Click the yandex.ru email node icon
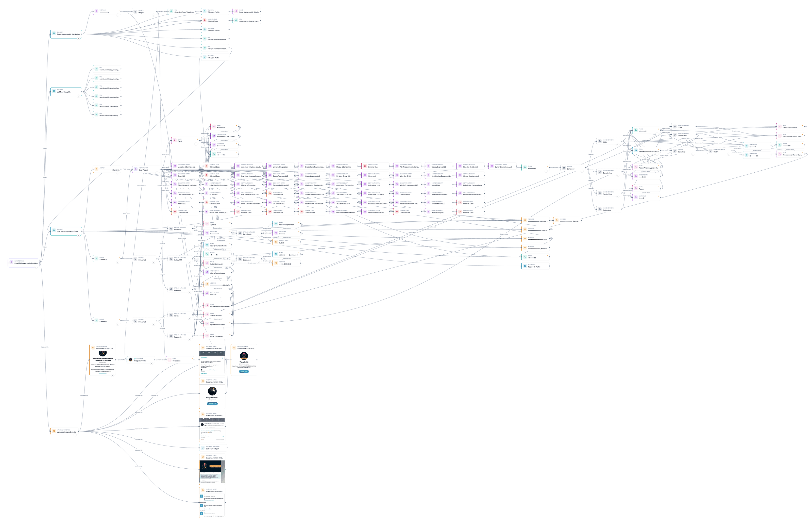 point(636,150)
